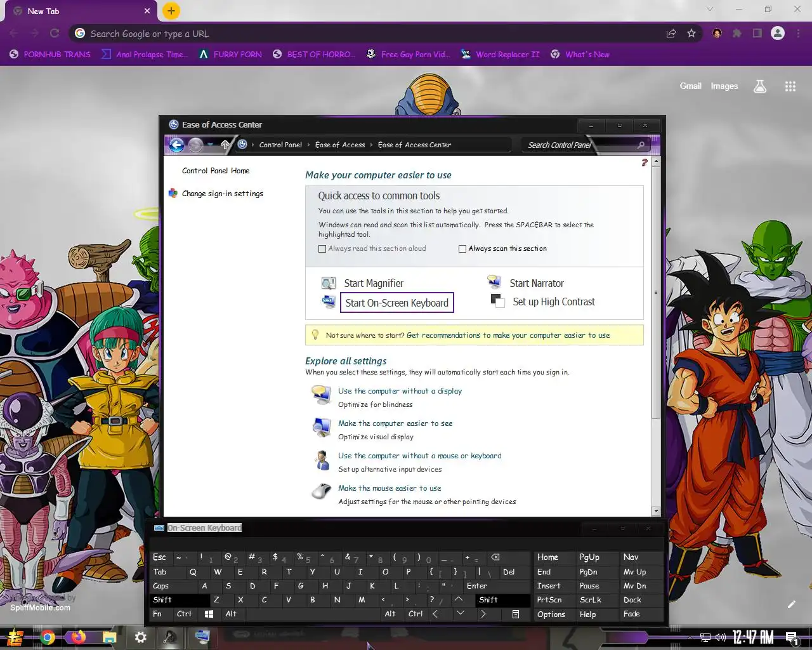Open the notification center icon

[792, 637]
